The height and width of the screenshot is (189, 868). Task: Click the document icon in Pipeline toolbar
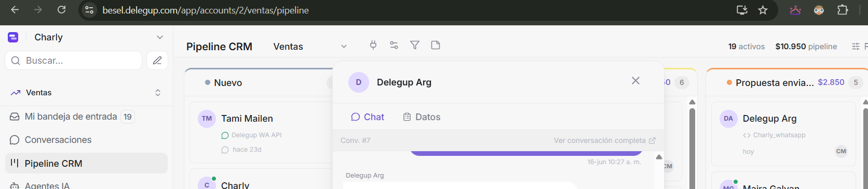click(436, 45)
